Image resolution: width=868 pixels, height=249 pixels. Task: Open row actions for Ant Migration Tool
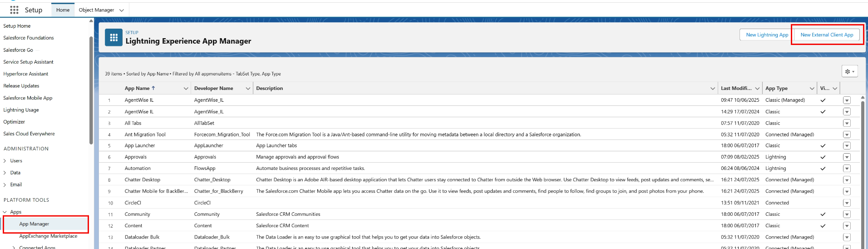tap(847, 134)
